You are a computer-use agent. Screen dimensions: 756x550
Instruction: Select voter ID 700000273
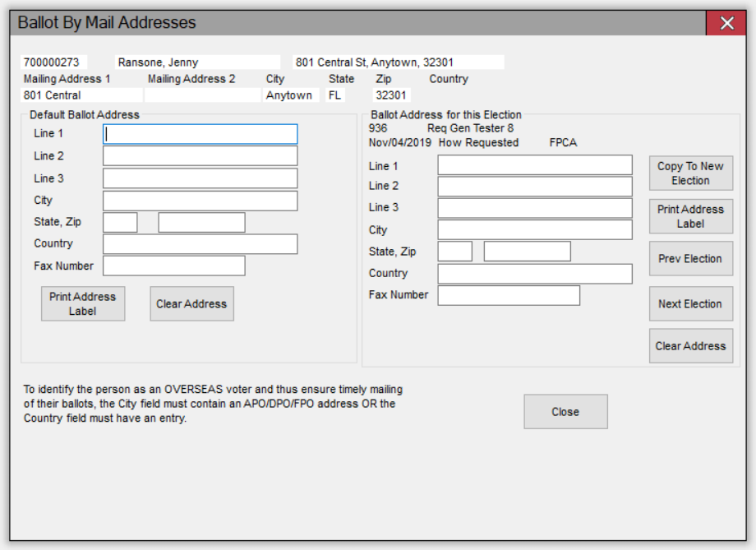click(x=53, y=62)
